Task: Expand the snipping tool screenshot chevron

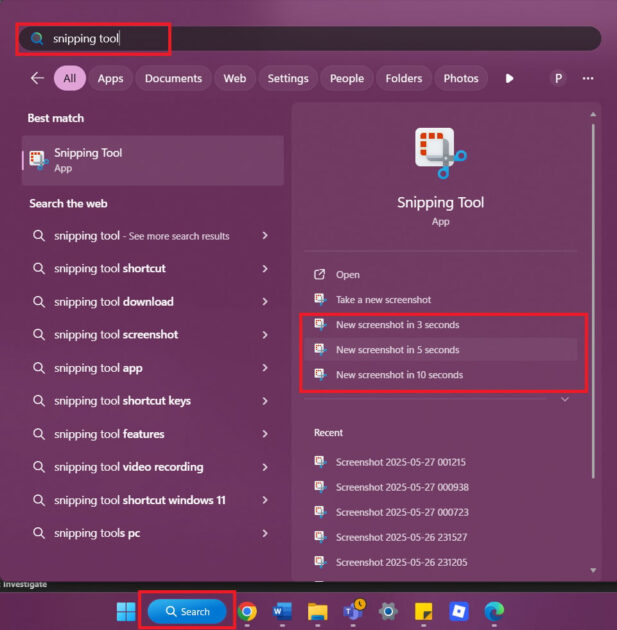Action: [265, 335]
